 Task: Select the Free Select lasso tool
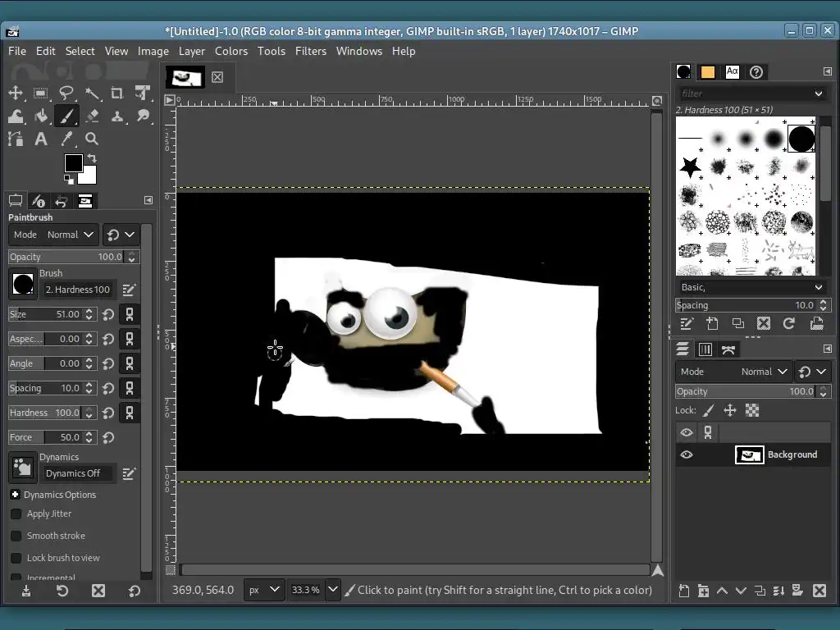click(x=66, y=93)
